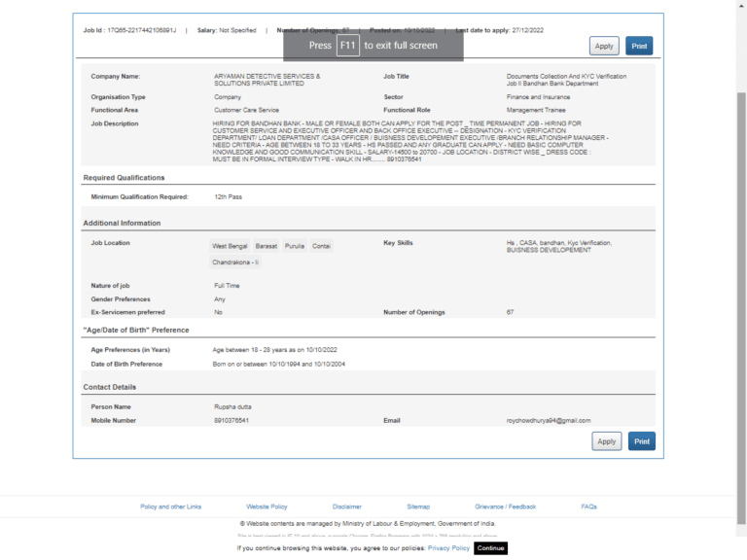Click the Documents Collection And KYC Verification job title
Screen dimensions: 747x560
point(566,80)
